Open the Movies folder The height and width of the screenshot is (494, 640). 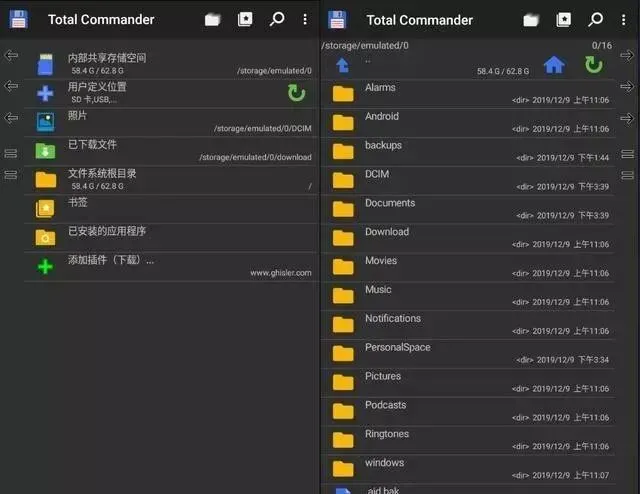tap(469, 267)
